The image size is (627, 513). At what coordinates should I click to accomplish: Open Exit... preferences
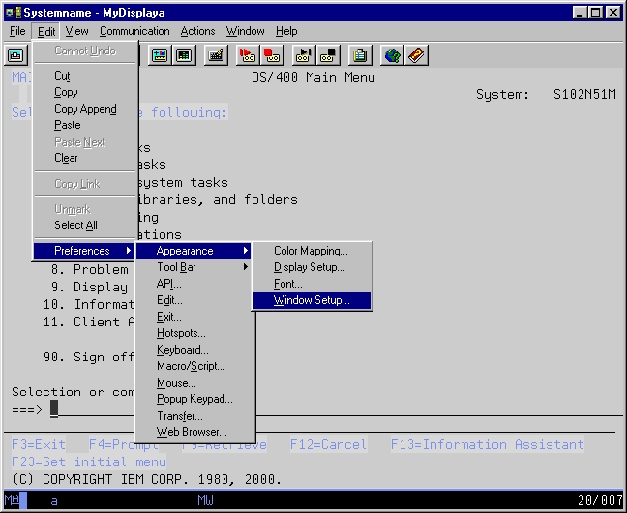pos(194,317)
